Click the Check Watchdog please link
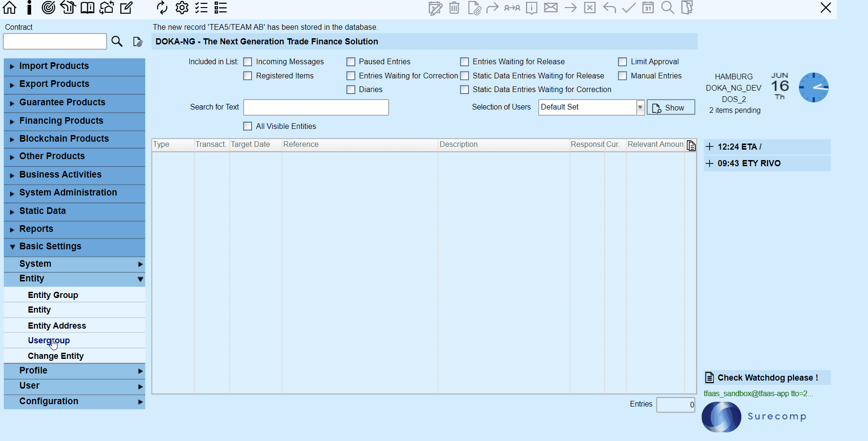This screenshot has height=441, width=868. coord(767,378)
